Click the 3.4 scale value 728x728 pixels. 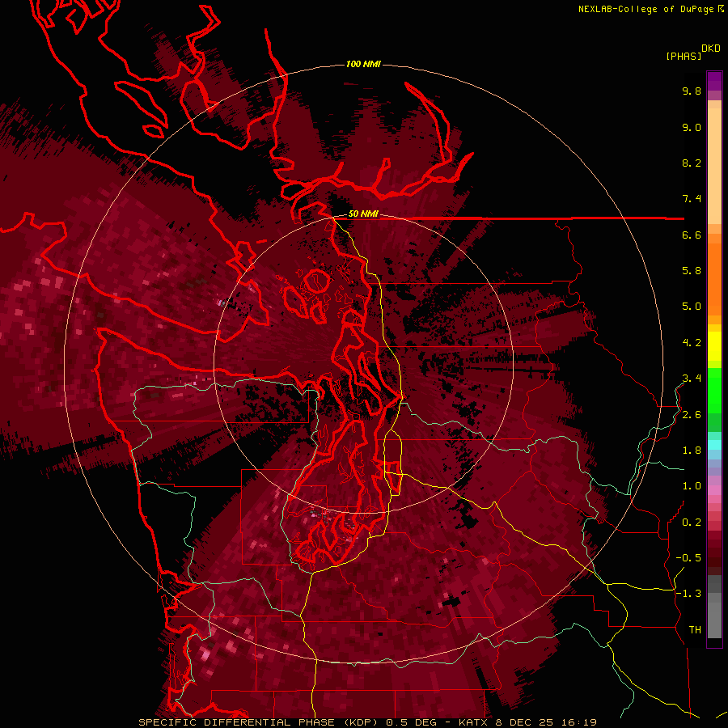(x=692, y=379)
